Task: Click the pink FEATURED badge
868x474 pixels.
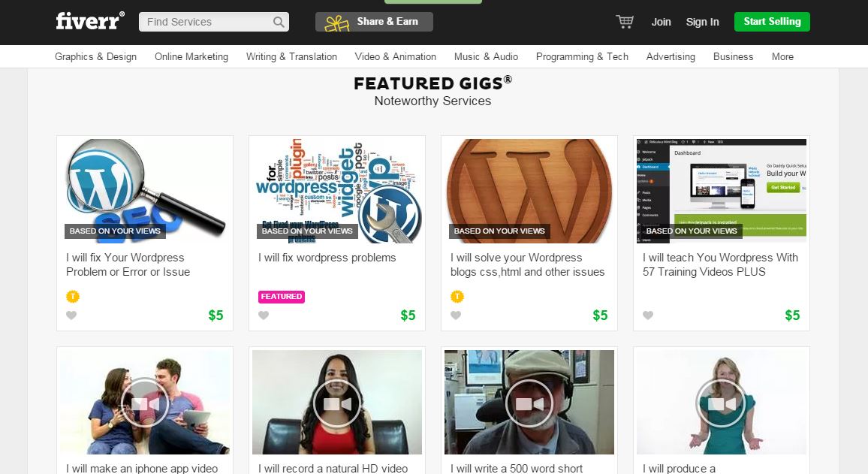Action: (281, 297)
